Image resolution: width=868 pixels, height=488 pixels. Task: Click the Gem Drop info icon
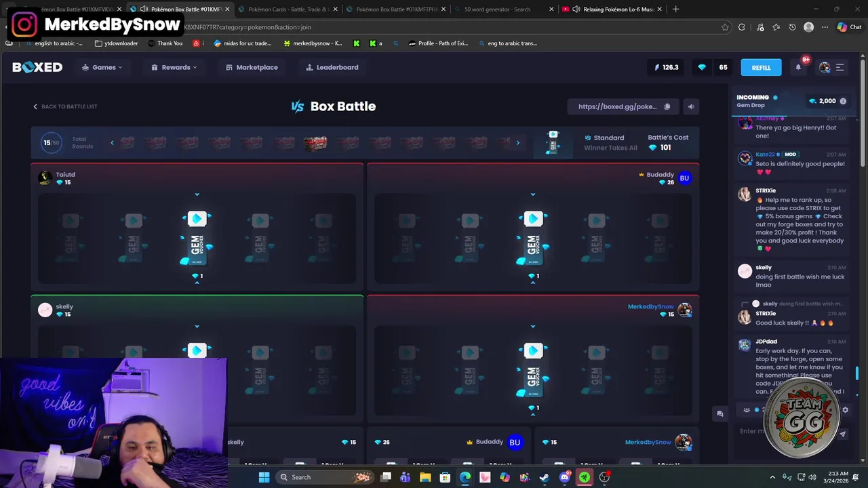tap(843, 101)
